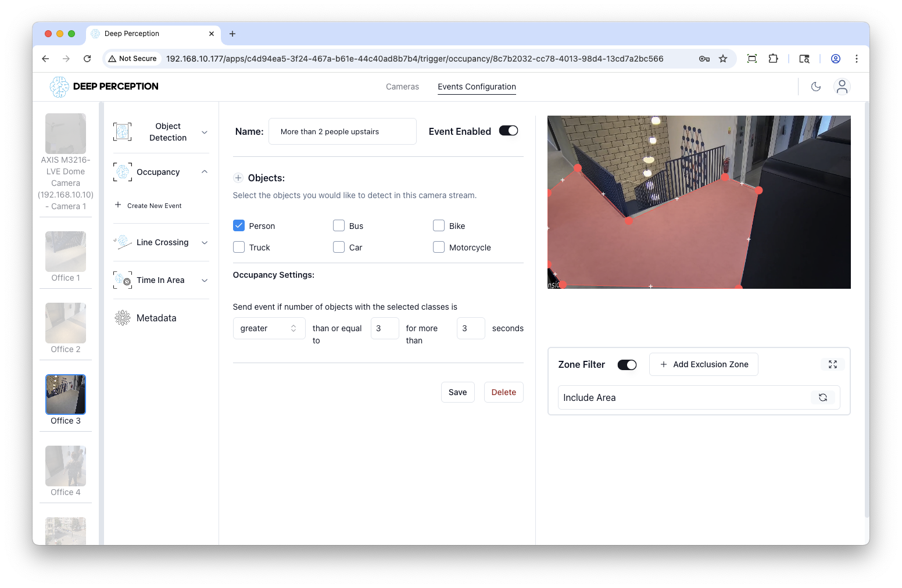Viewport: 902px width, 588px height.
Task: Select the Office 3 camera thumbnail
Action: [x=66, y=395]
